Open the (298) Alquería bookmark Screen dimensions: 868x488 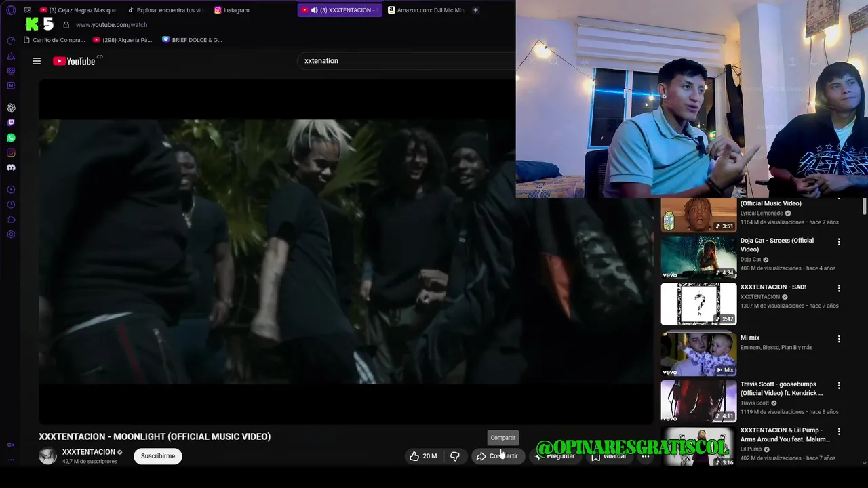(123, 40)
